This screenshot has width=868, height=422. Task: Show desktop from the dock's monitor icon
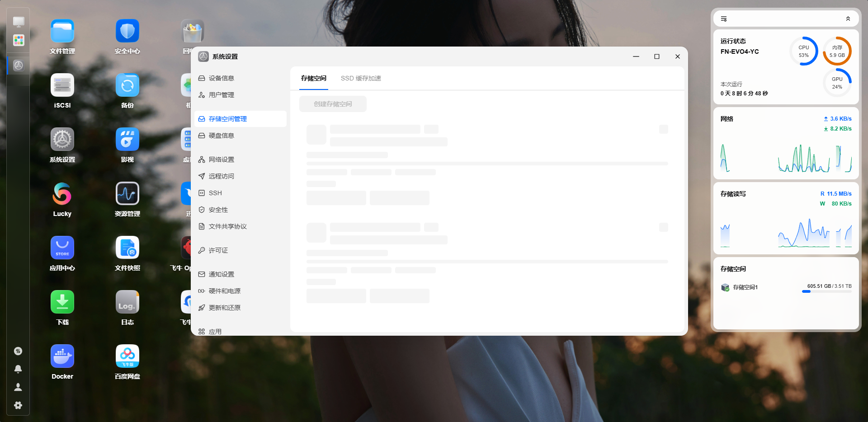19,21
